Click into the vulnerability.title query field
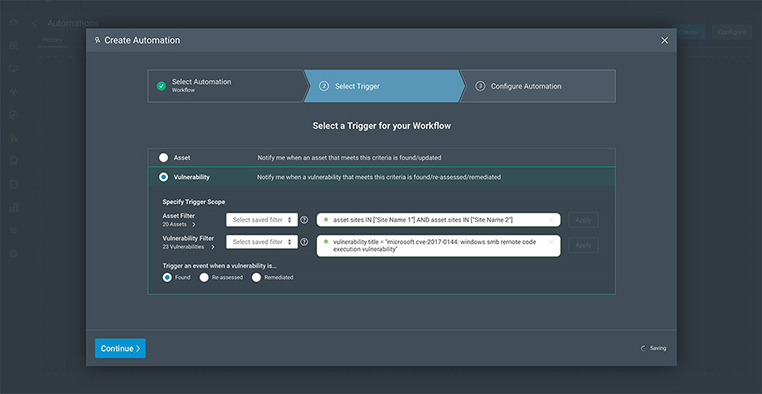Viewport: 762px width, 394px height. (438, 246)
